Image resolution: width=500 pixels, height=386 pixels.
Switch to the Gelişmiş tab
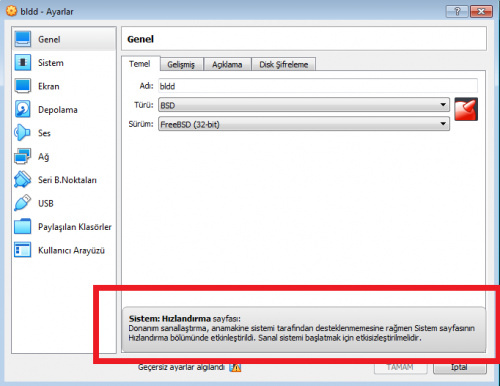coord(182,64)
